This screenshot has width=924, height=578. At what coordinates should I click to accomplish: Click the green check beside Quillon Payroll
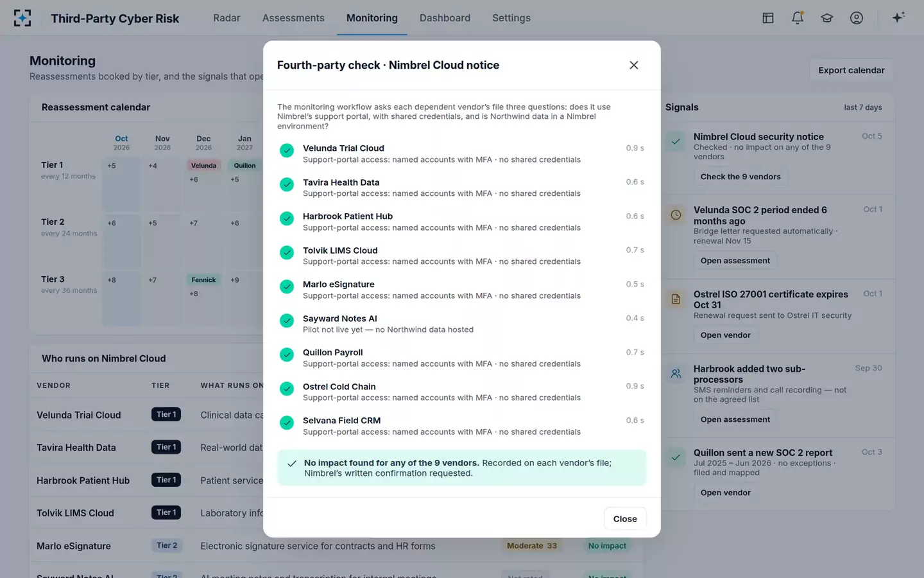(x=287, y=355)
